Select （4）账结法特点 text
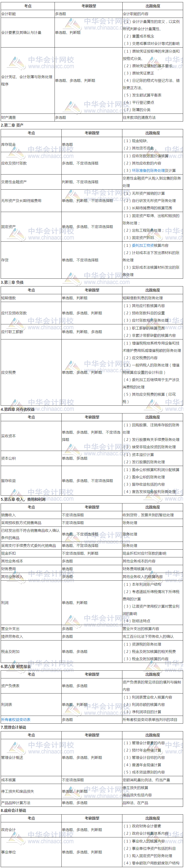The width and height of the screenshot is (184, 868). (137, 621)
